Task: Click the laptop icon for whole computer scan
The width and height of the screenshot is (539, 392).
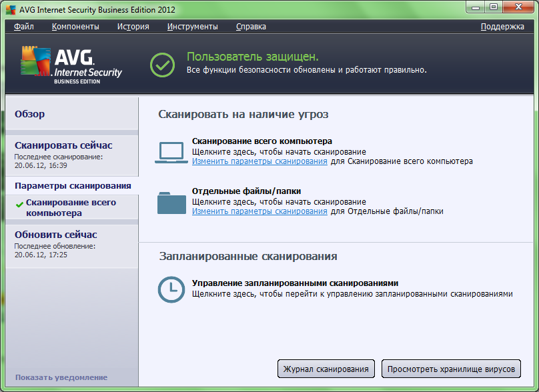Action: [x=171, y=152]
